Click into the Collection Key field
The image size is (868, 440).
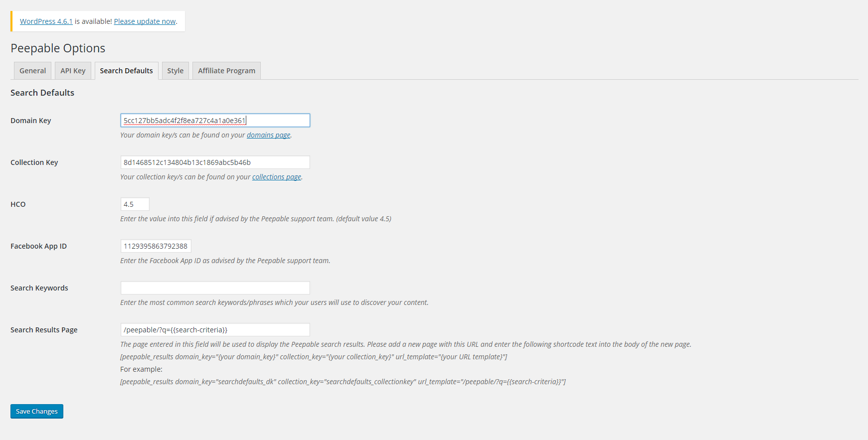[215, 162]
